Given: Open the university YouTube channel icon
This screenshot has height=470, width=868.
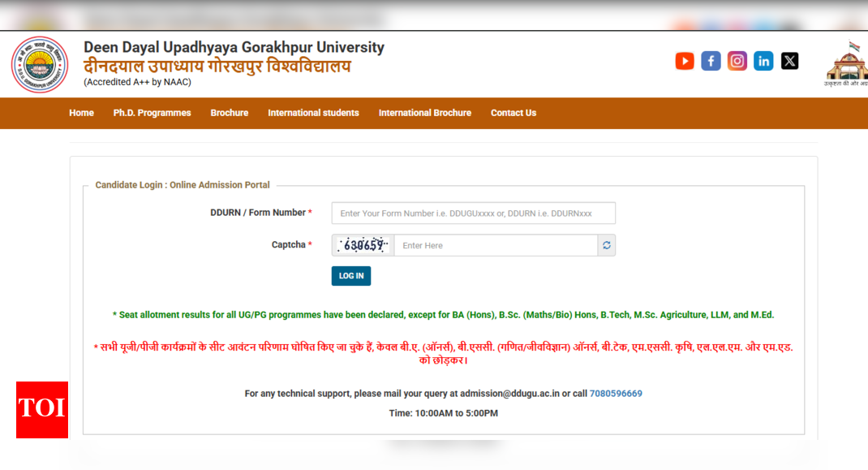Looking at the screenshot, I should tap(684, 61).
